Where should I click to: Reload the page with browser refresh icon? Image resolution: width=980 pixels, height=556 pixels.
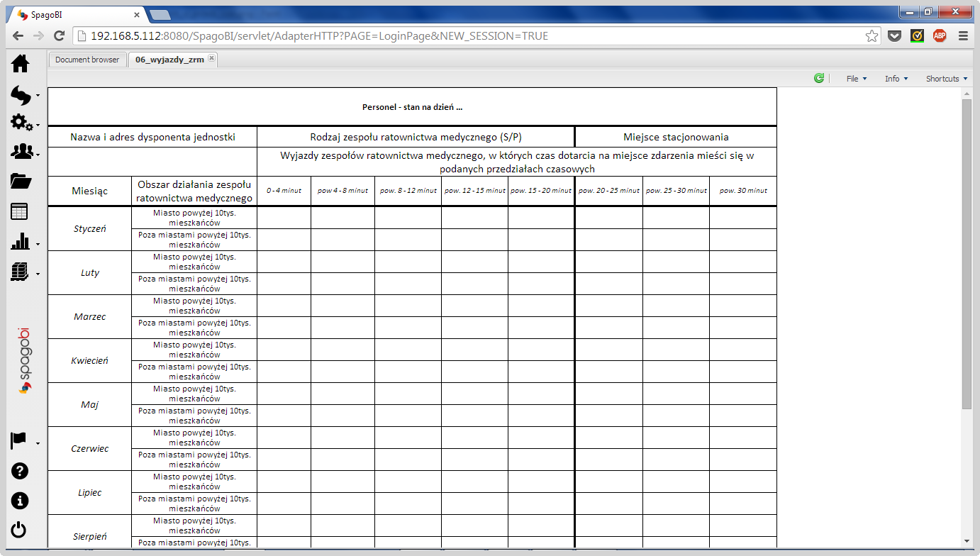pos(60,35)
